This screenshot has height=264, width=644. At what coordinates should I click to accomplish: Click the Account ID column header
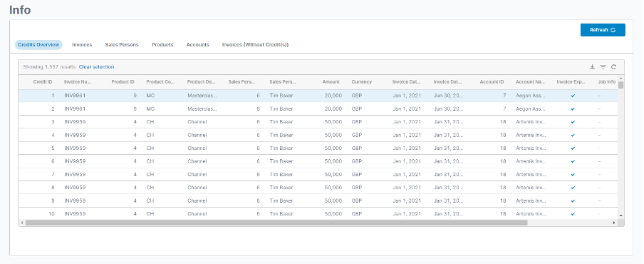pos(492,82)
